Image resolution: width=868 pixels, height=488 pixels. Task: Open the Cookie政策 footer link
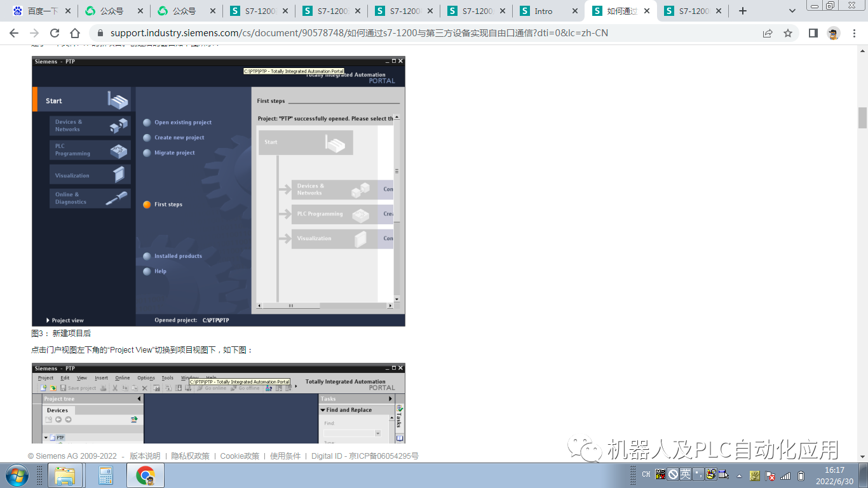[240, 456]
